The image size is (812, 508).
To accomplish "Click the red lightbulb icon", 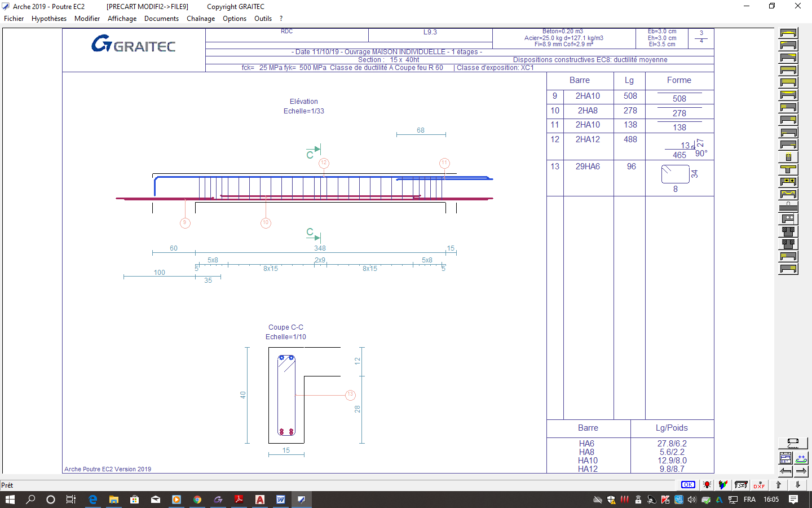I will click(707, 485).
